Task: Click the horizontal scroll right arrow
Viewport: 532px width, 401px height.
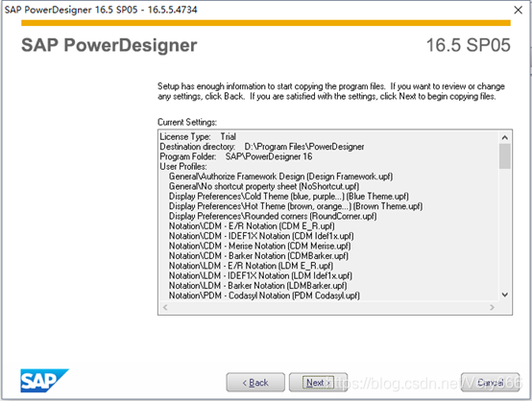Action: coord(492,307)
